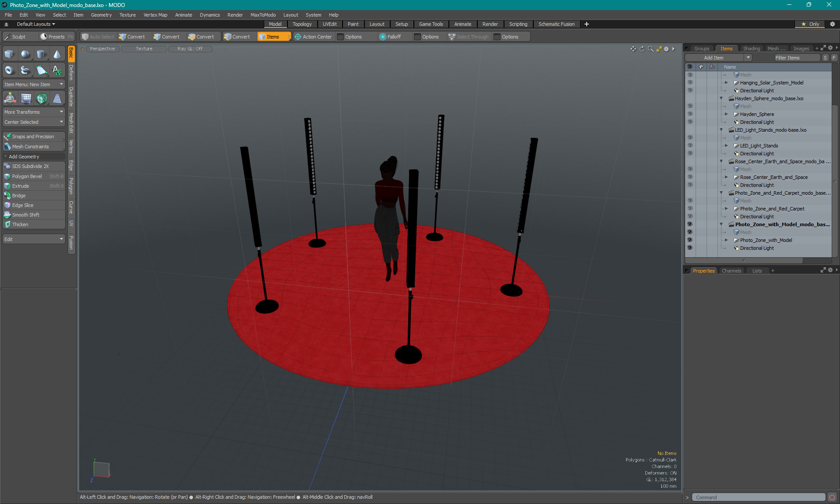This screenshot has height=504, width=840.
Task: Select the Tube/spiral primitive tool
Action: pos(25,70)
